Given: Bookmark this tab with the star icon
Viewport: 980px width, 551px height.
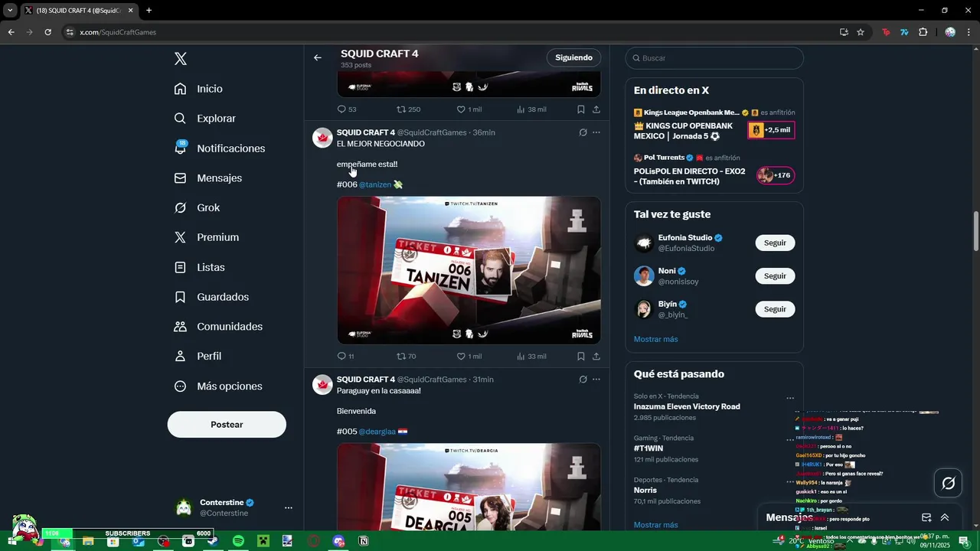Looking at the screenshot, I should 861,32.
